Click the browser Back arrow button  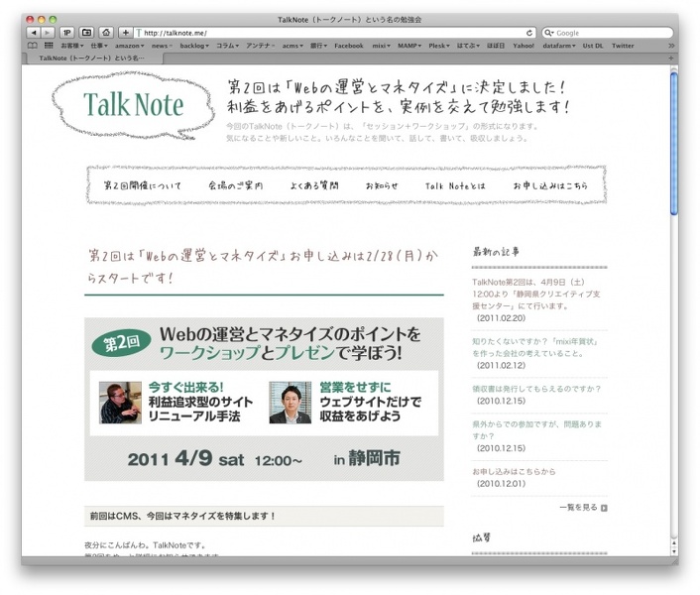click(34, 33)
